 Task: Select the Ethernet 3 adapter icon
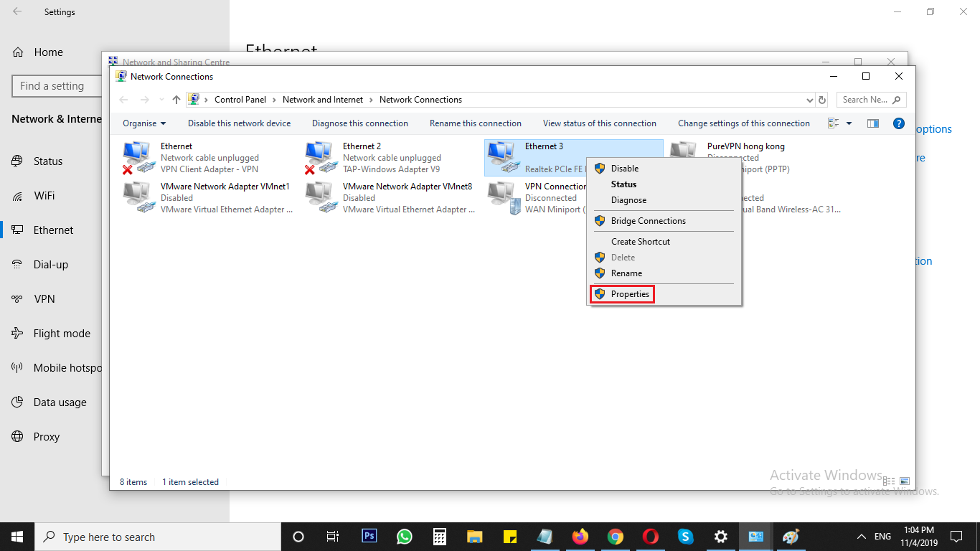point(504,158)
